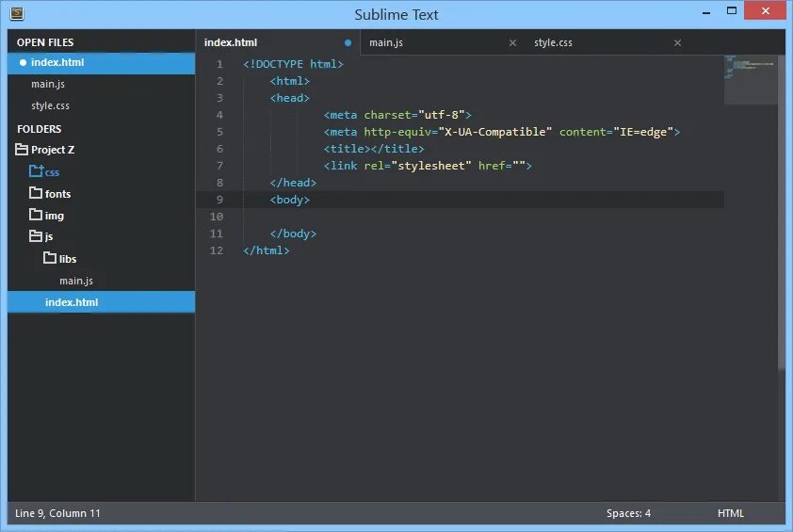The image size is (793, 532).
Task: Close the main.js tab
Action: click(512, 43)
